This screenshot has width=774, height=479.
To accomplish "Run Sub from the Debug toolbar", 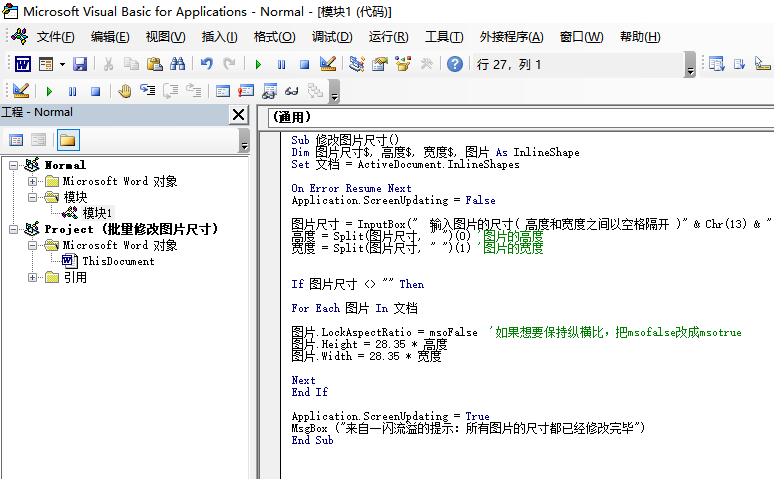I will (x=49, y=91).
